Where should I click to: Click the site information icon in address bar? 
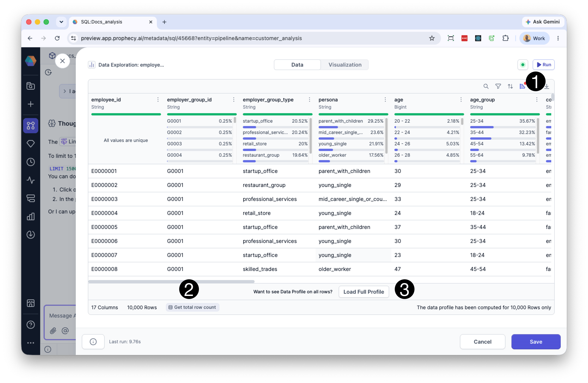73,38
